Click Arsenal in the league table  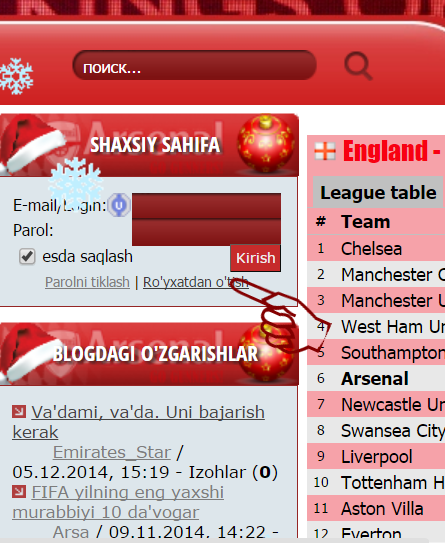pos(375,379)
